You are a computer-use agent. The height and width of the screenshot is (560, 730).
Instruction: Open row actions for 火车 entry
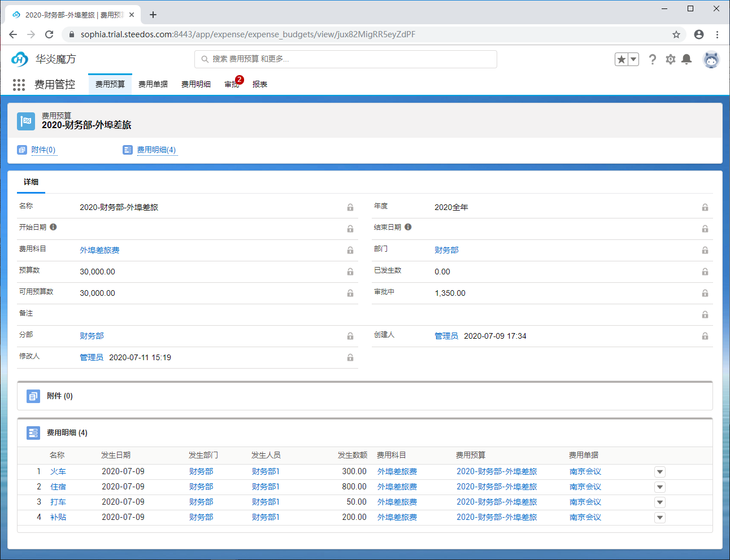pos(659,471)
